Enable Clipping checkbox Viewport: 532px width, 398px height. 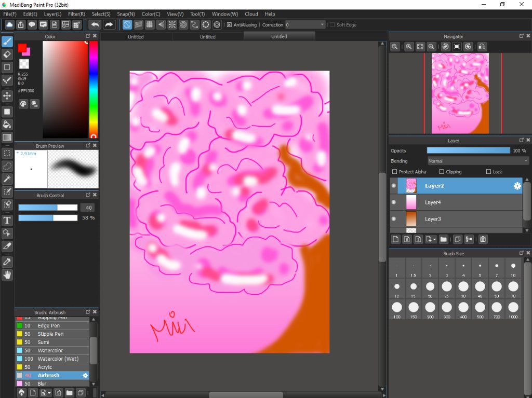(442, 172)
